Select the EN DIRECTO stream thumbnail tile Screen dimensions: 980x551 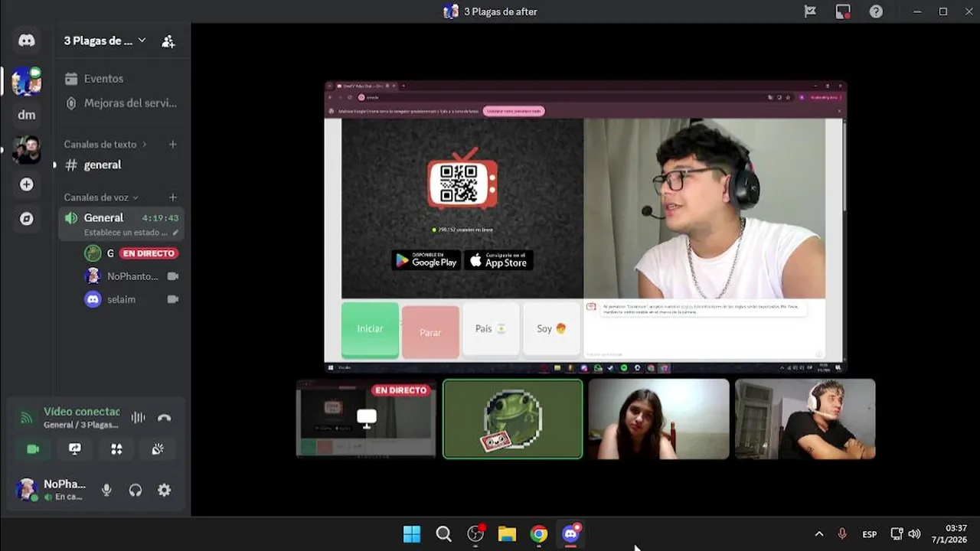coord(366,419)
